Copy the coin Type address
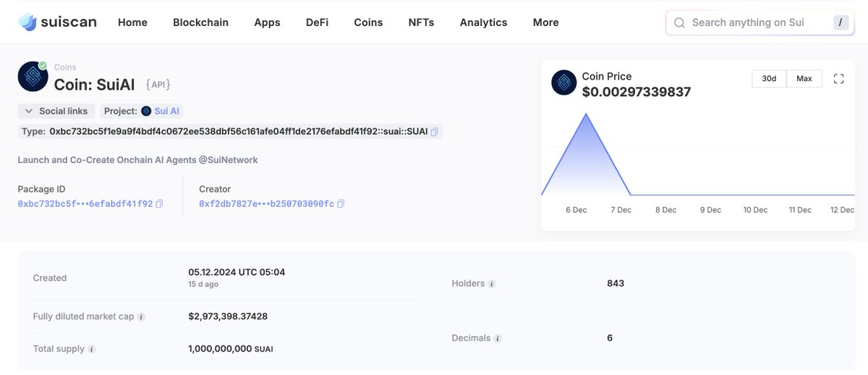Screen dimensions: 868x375 tap(434, 132)
